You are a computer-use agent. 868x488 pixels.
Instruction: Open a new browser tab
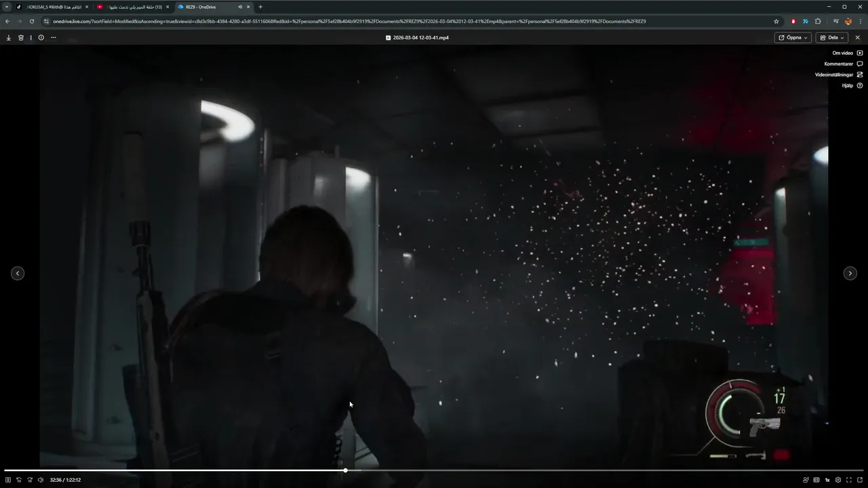coord(260,7)
